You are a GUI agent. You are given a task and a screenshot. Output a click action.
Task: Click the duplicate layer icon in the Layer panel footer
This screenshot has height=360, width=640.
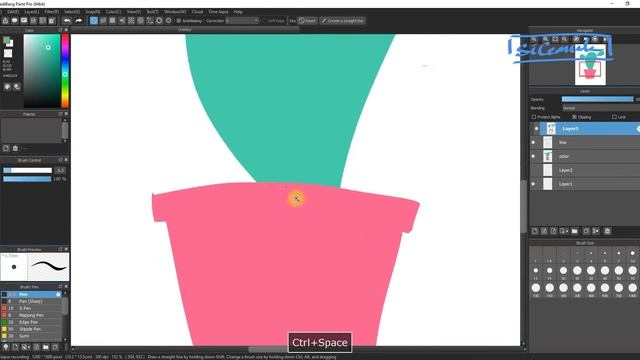pos(586,231)
